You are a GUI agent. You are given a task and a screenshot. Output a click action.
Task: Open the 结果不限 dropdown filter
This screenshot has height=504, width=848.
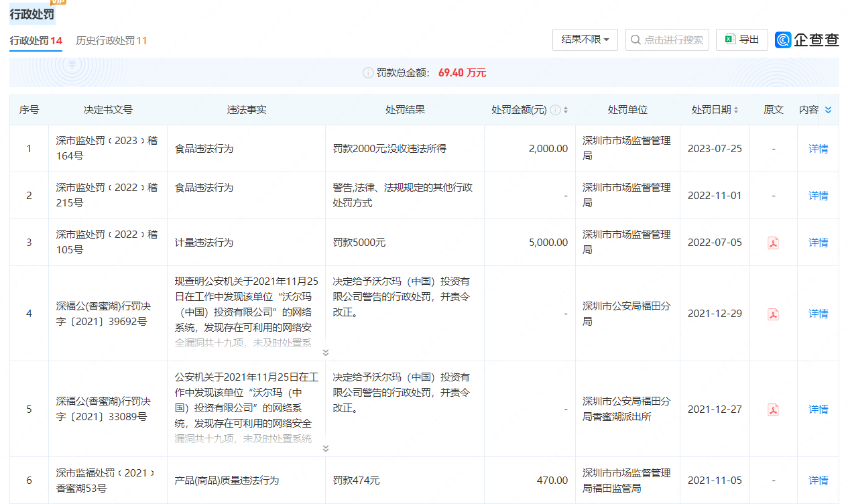[x=585, y=40]
